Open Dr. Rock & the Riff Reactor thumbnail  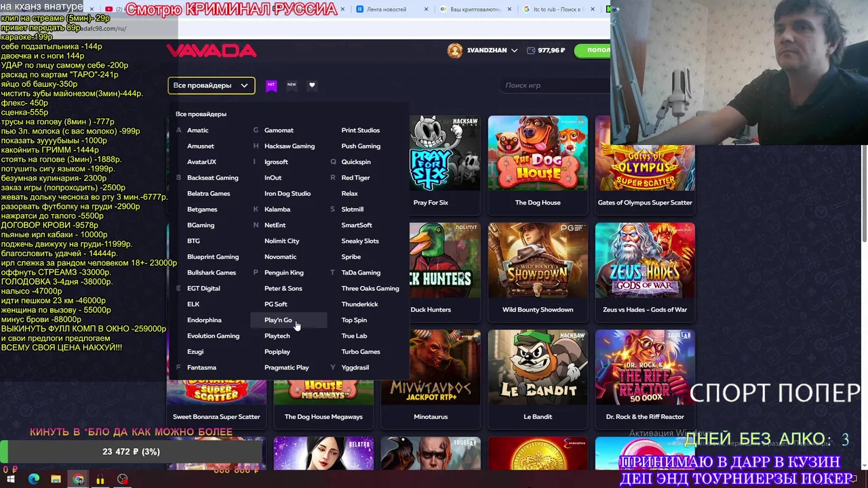(x=645, y=367)
